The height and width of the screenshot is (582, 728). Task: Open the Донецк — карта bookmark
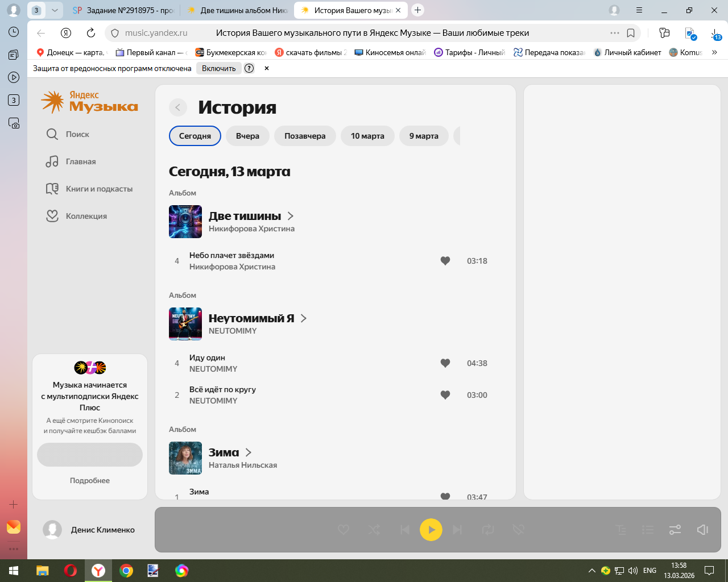tap(71, 52)
